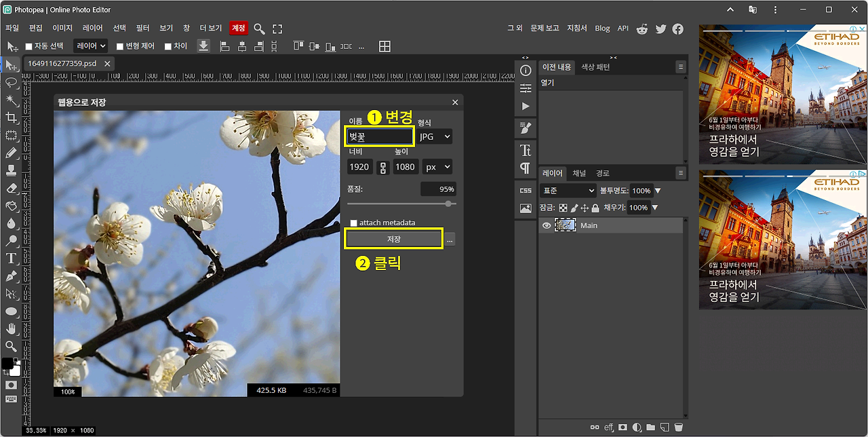Open the Paragraph panel icon

526,168
